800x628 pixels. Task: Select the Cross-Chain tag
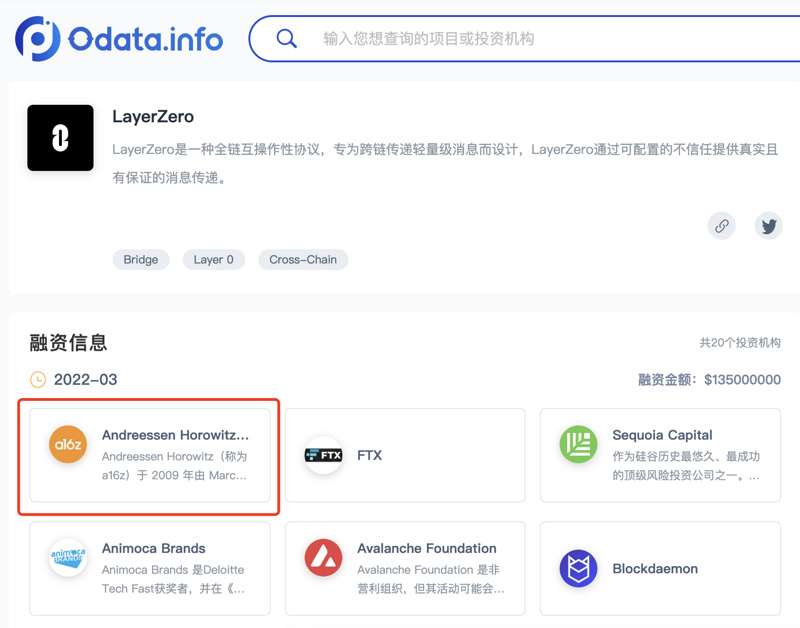pyautogui.click(x=302, y=259)
